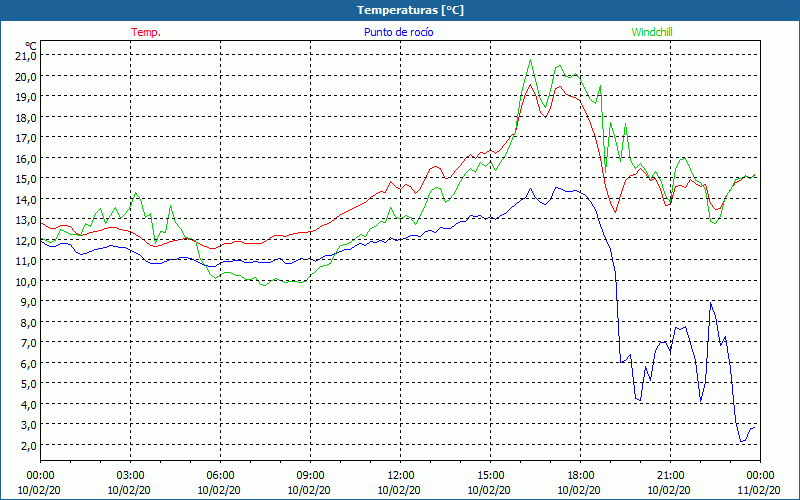Click the 5,0 y-axis label

(29, 384)
